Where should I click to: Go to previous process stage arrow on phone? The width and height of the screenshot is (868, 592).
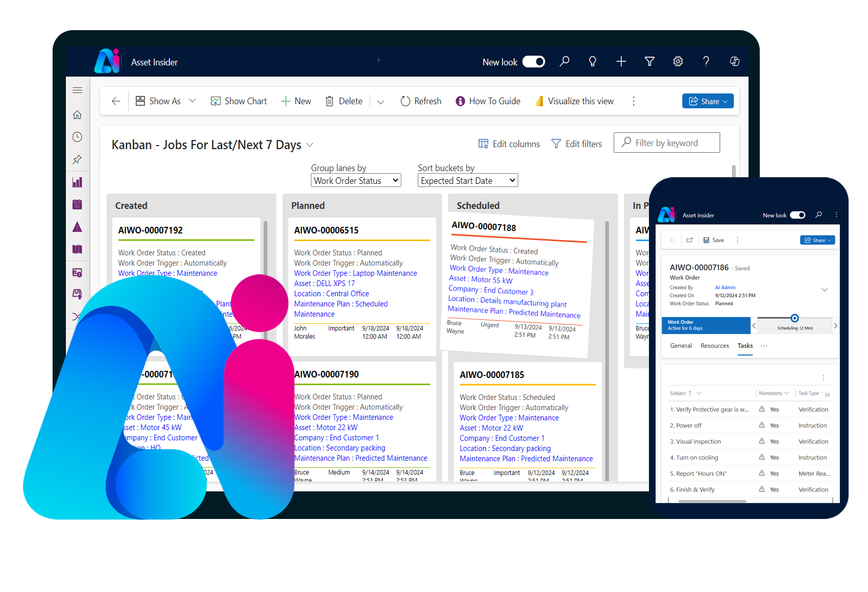pyautogui.click(x=754, y=325)
